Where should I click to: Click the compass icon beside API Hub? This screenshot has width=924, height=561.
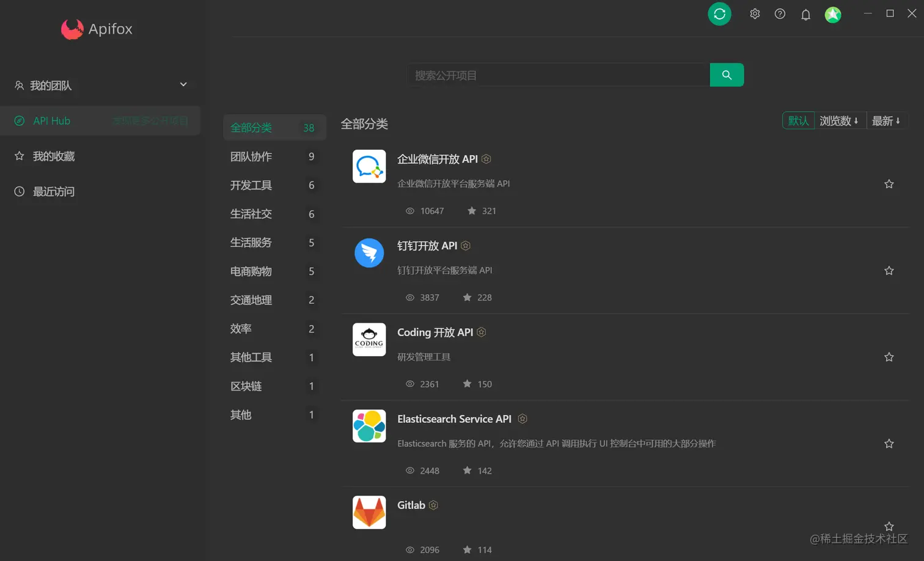pyautogui.click(x=20, y=121)
